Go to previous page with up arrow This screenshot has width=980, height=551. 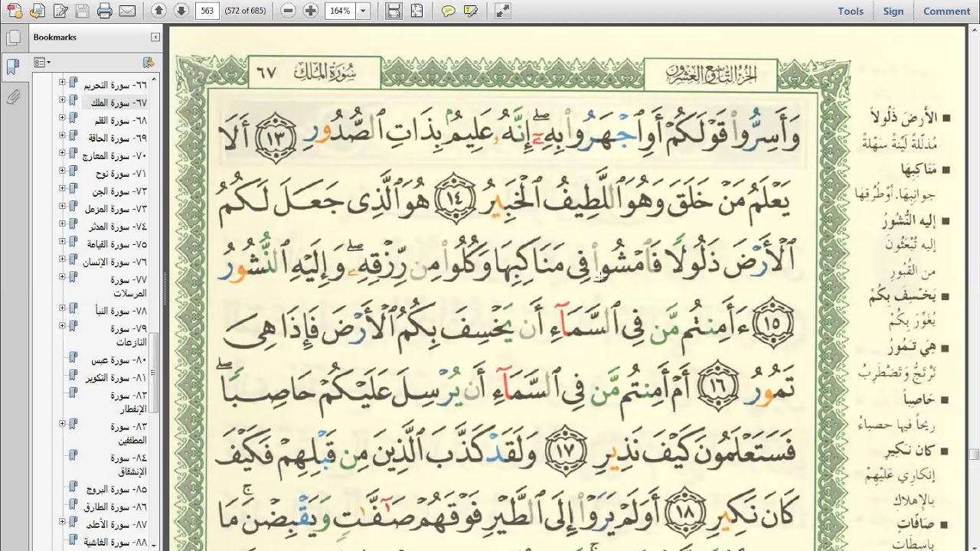point(158,11)
